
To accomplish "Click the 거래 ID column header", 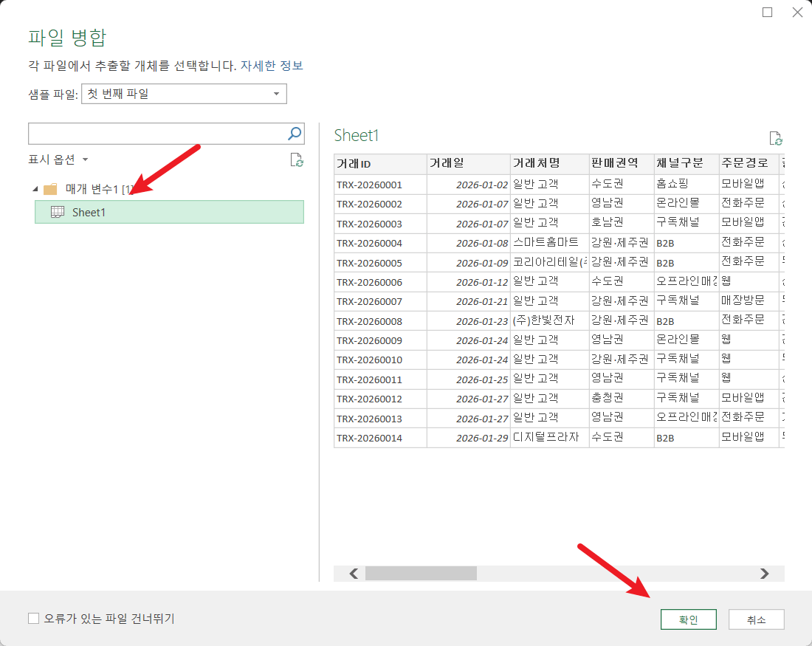I will [x=381, y=164].
